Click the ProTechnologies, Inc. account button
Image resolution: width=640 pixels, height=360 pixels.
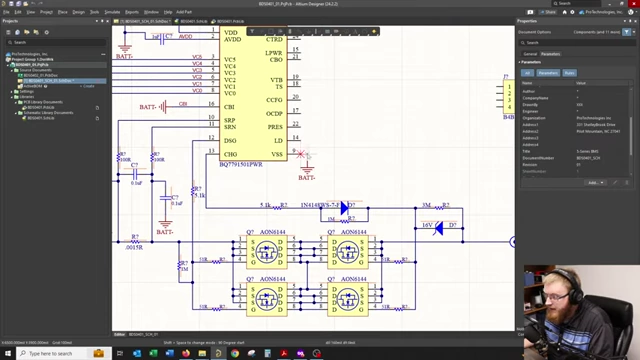pyautogui.click(x=601, y=12)
